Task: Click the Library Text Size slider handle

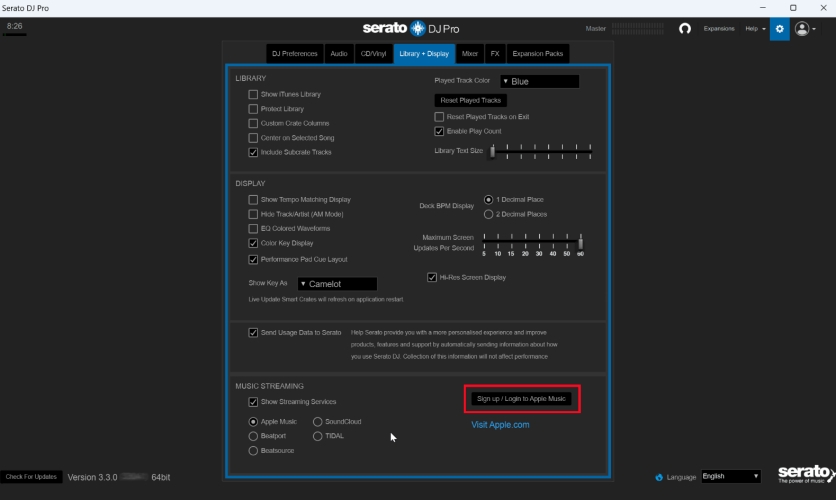Action: click(x=493, y=151)
